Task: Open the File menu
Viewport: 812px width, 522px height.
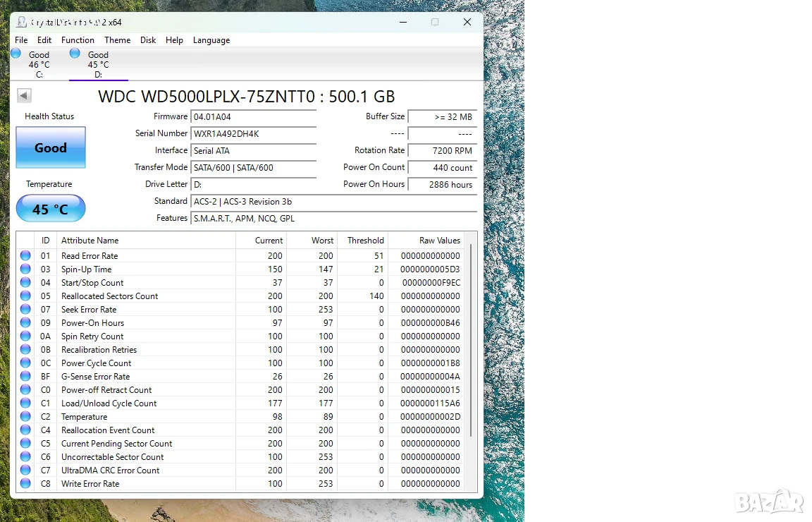Action: [x=21, y=40]
